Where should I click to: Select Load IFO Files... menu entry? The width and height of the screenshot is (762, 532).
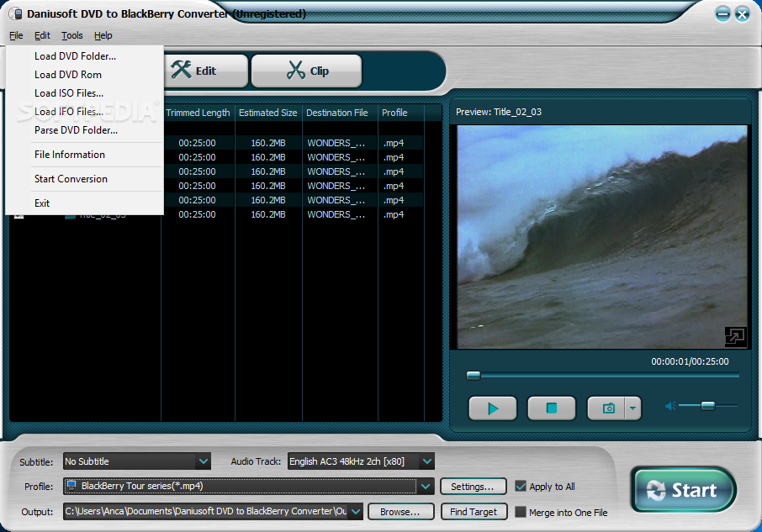coord(85,112)
